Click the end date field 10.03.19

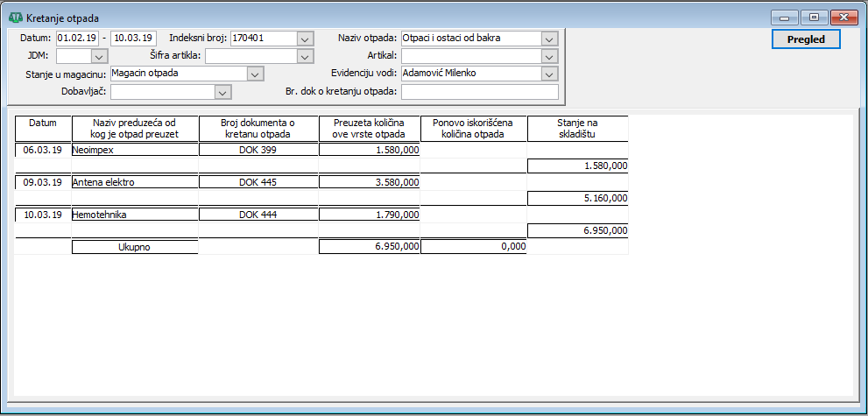(x=133, y=39)
